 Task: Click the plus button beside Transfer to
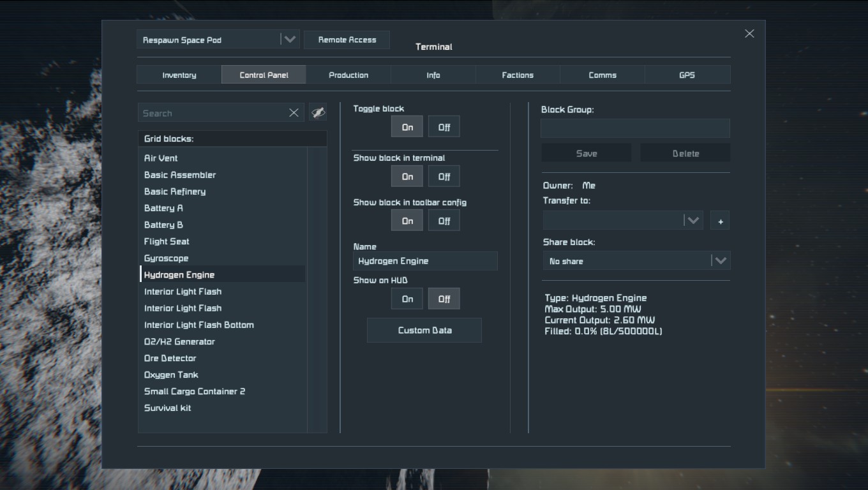[720, 221]
